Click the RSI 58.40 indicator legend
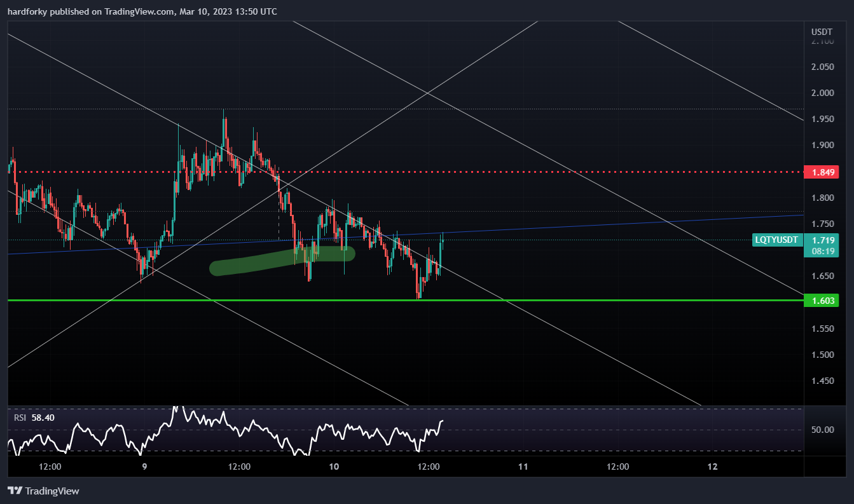This screenshot has width=854, height=504. (x=36, y=417)
